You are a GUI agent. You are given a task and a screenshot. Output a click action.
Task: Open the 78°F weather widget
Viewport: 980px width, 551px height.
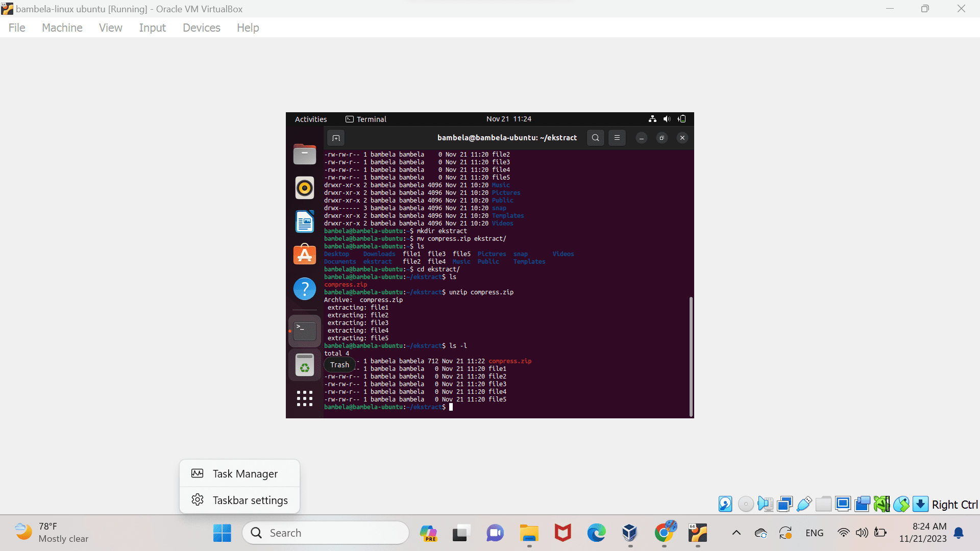[x=51, y=533]
